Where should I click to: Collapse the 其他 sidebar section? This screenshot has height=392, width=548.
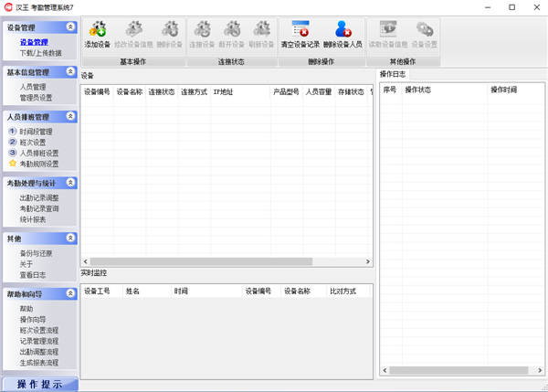coord(70,238)
